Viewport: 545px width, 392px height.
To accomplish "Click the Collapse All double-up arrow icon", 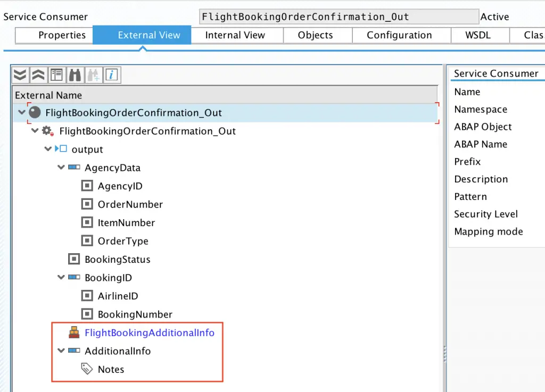I will click(38, 75).
